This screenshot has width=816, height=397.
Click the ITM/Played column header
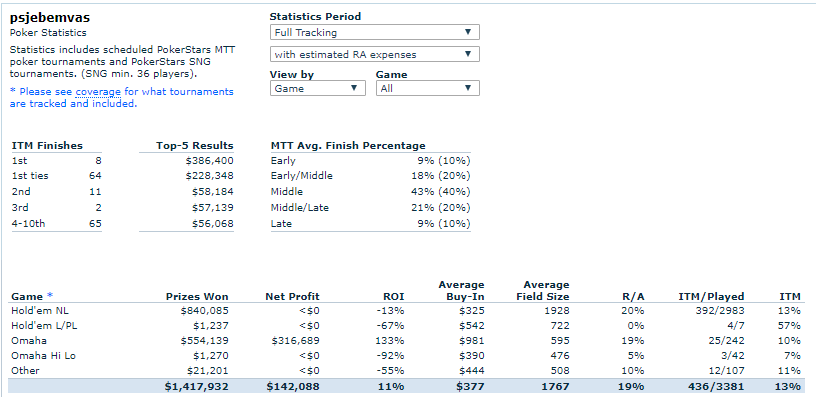(711, 297)
